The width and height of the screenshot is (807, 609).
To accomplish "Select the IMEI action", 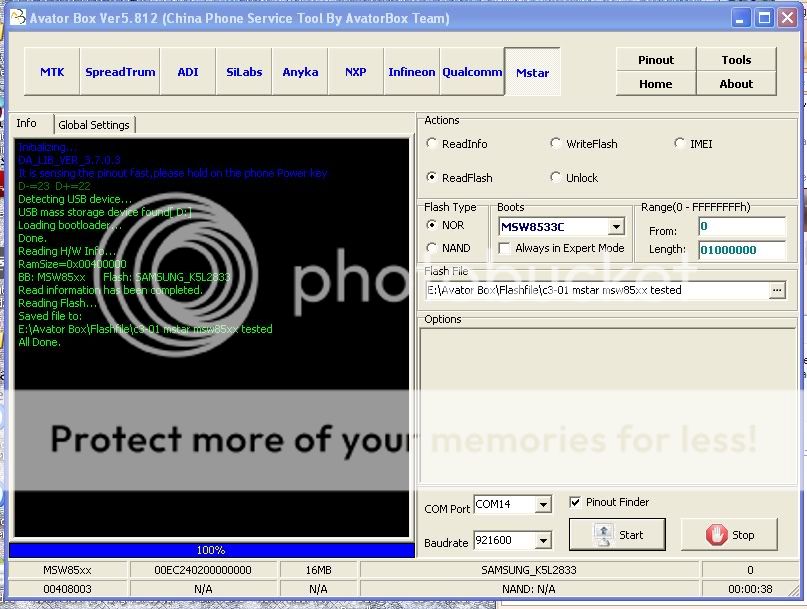I will (693, 144).
